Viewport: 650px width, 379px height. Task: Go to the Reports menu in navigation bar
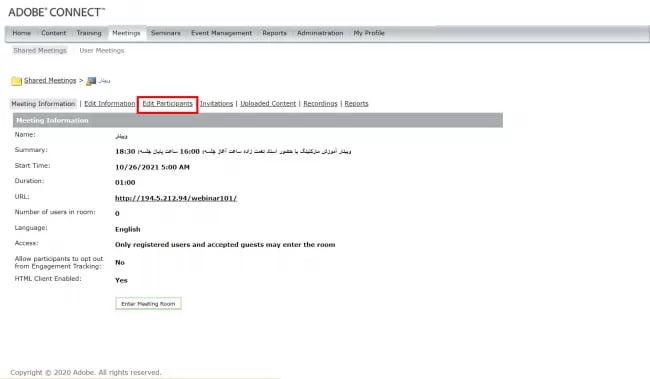[274, 33]
